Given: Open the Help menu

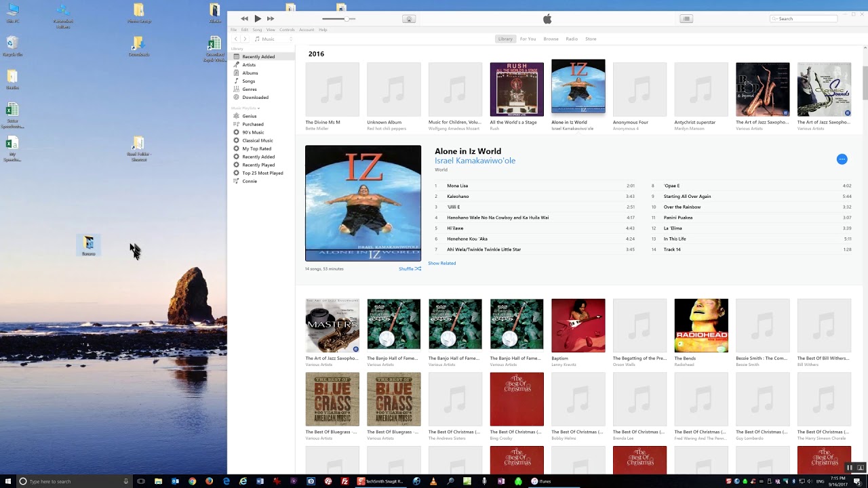Looking at the screenshot, I should tap(323, 30).
